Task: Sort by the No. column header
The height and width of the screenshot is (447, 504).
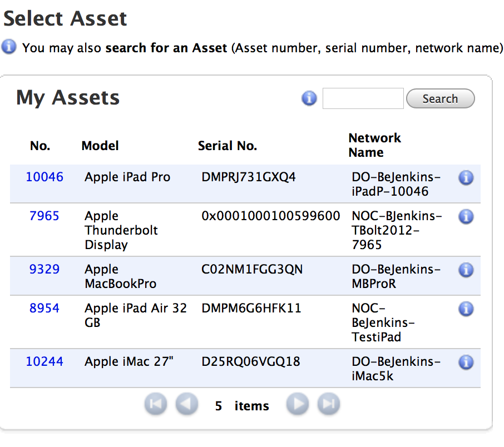Action: coord(40,146)
